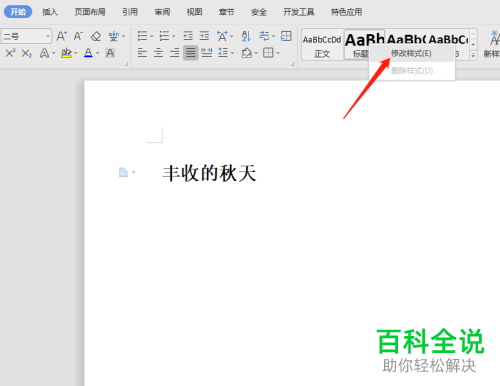The height and width of the screenshot is (386, 500).
Task: Toggle character shading A
Action: pos(110,53)
